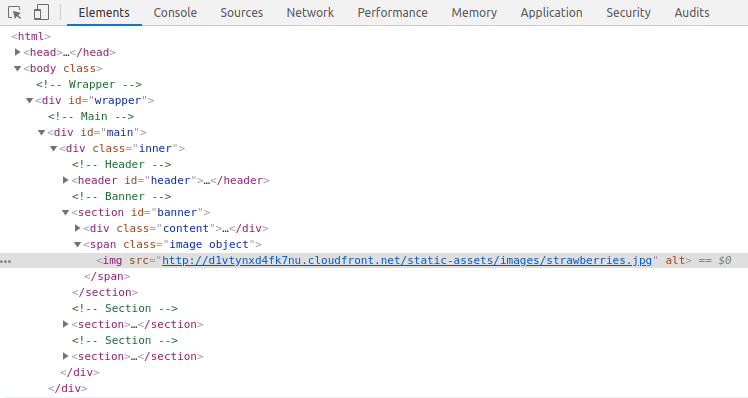Switch to the Audits tab
Screen dimensions: 748x398
click(692, 12)
